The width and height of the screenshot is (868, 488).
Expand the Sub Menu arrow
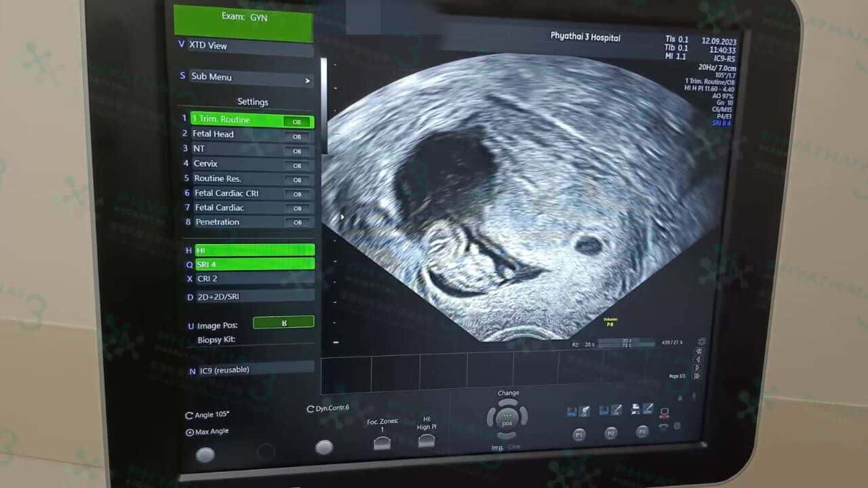pyautogui.click(x=307, y=81)
